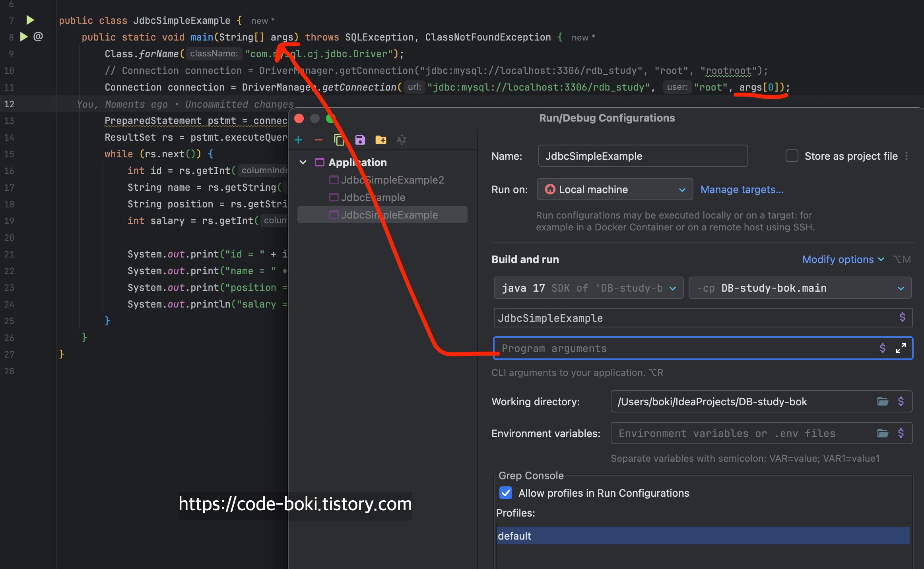Click the add new configuration plus icon
Viewport: 924px width, 569px height.
(x=298, y=140)
